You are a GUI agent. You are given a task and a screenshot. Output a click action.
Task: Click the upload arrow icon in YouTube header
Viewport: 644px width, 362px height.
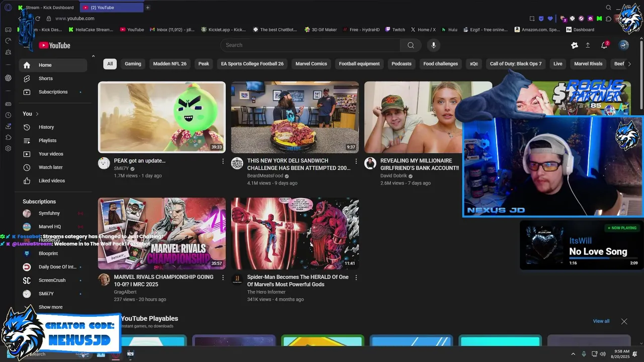(588, 45)
